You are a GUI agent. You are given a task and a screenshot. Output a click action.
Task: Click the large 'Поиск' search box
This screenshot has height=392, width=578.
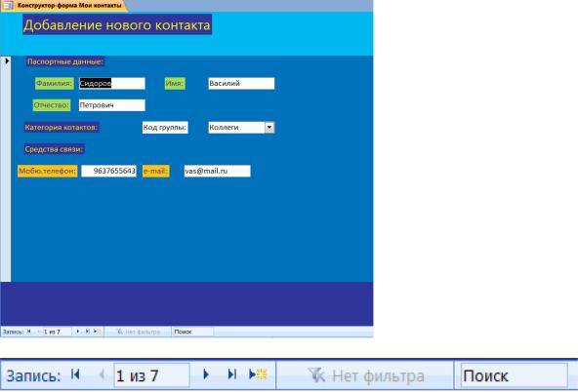click(x=514, y=375)
